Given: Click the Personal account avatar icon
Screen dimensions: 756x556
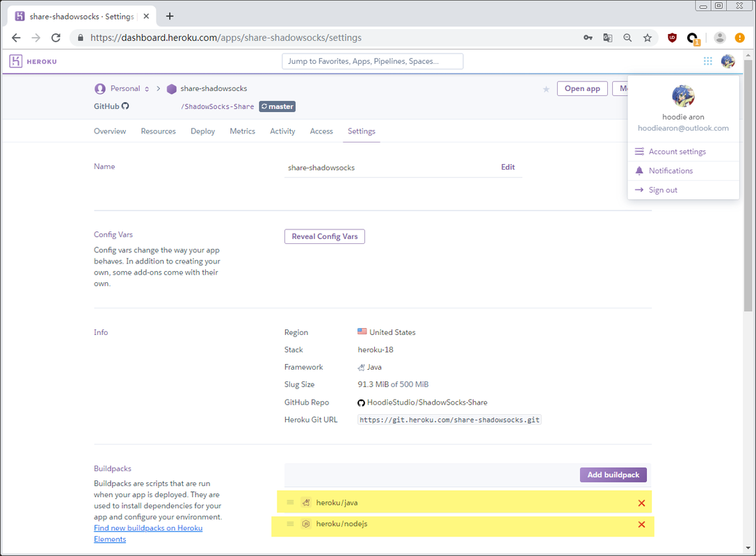Looking at the screenshot, I should tap(100, 89).
